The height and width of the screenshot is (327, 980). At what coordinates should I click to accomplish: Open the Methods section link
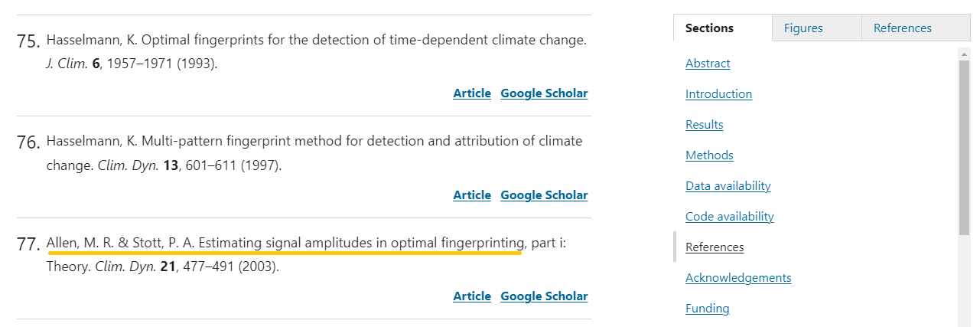709,155
